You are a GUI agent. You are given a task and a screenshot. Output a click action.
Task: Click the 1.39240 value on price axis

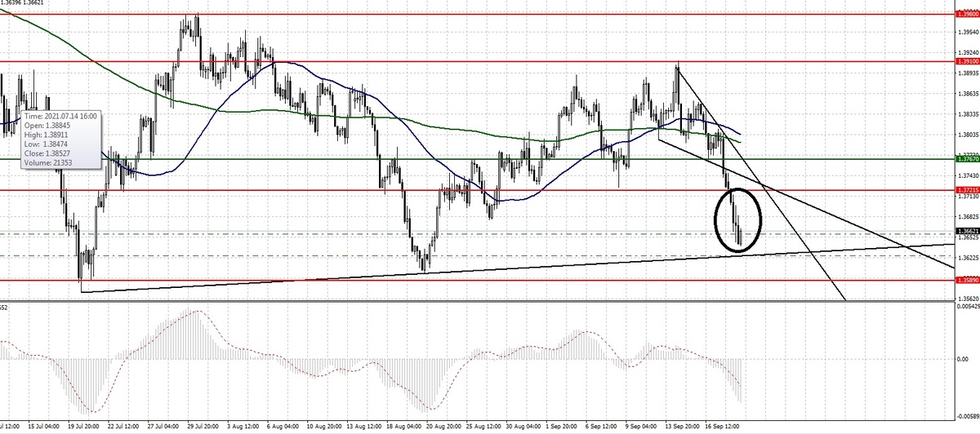[967, 53]
